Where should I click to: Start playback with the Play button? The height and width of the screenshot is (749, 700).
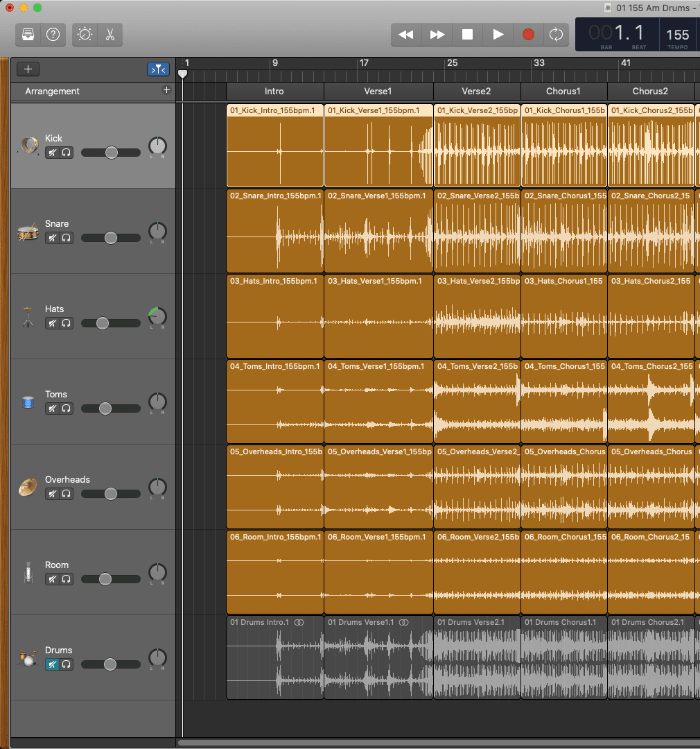[498, 35]
